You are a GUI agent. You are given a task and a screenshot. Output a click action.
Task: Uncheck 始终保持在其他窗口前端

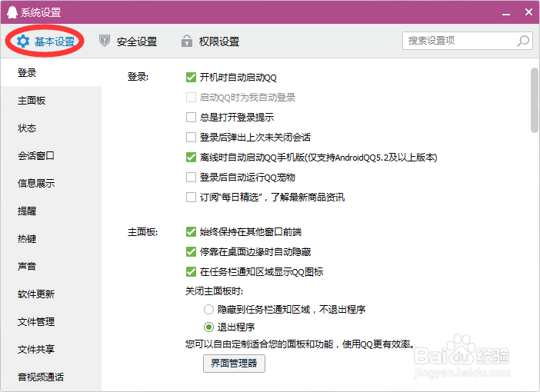[x=191, y=232]
